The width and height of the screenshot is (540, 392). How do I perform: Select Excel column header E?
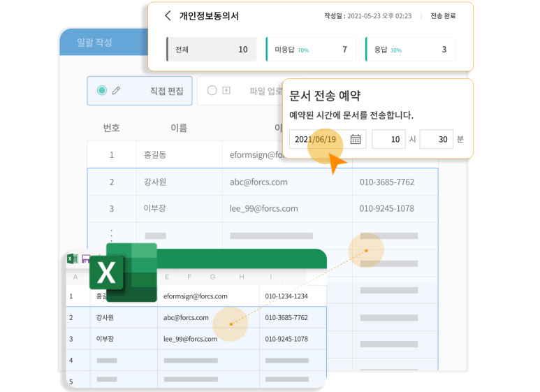[x=167, y=277]
